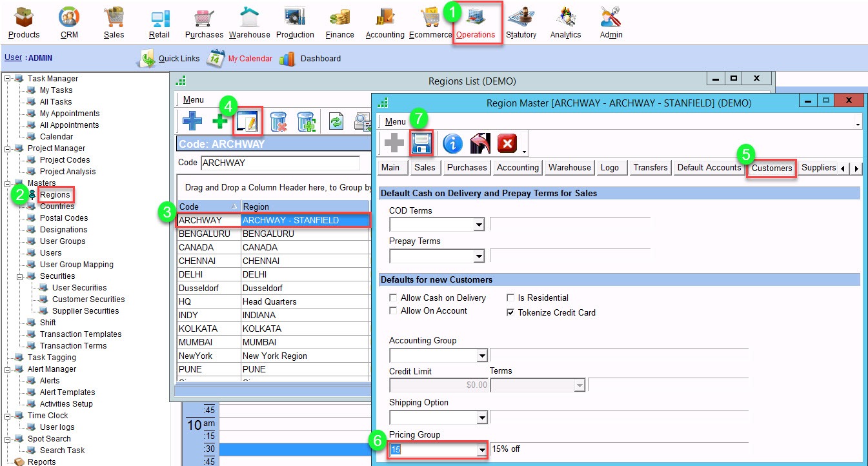Select Regions in the Masters tree
This screenshot has height=466, width=868.
tap(55, 195)
